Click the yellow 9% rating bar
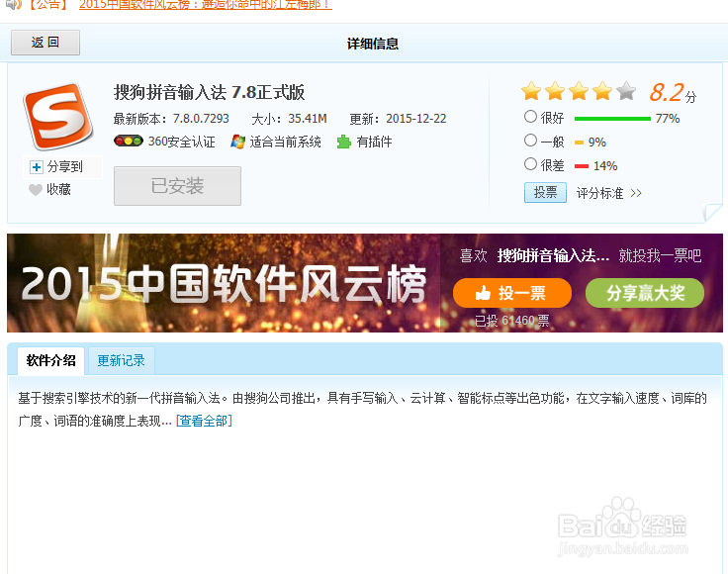This screenshot has width=728, height=574. [x=579, y=143]
